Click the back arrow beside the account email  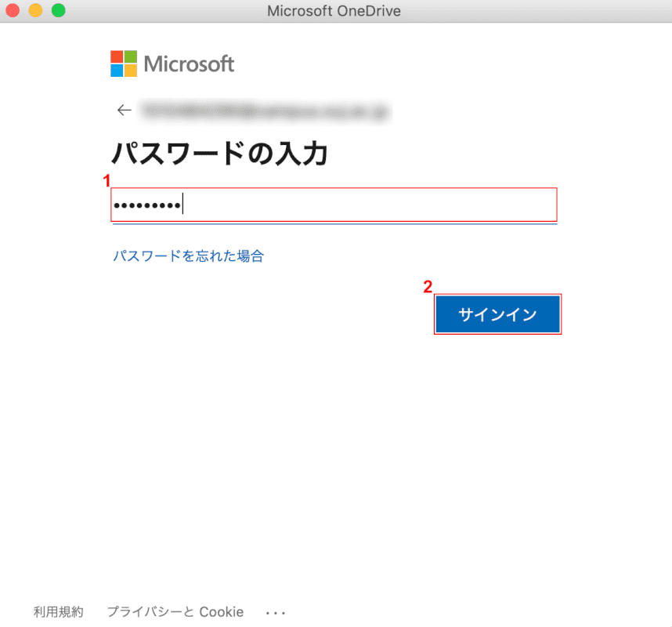point(125,111)
